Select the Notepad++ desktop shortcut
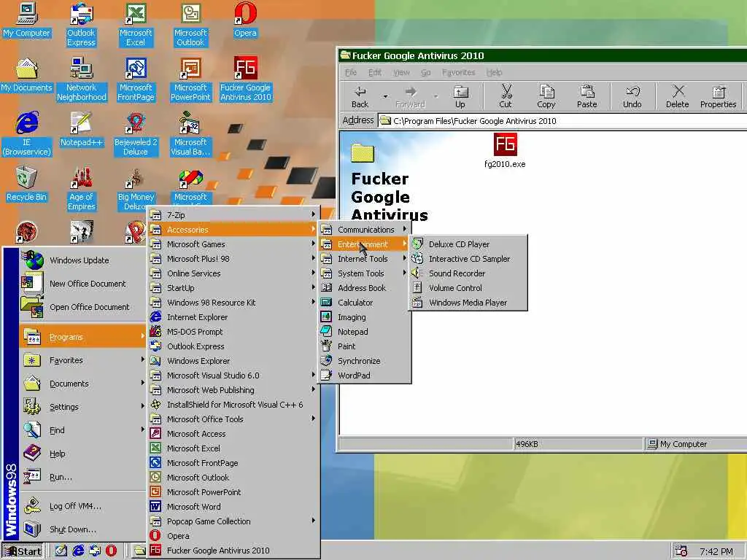Viewport: 747px width, 560px height. (x=81, y=129)
